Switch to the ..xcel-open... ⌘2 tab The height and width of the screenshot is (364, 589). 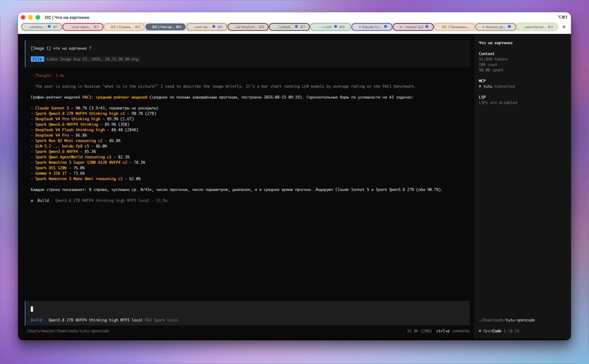click(x=83, y=27)
